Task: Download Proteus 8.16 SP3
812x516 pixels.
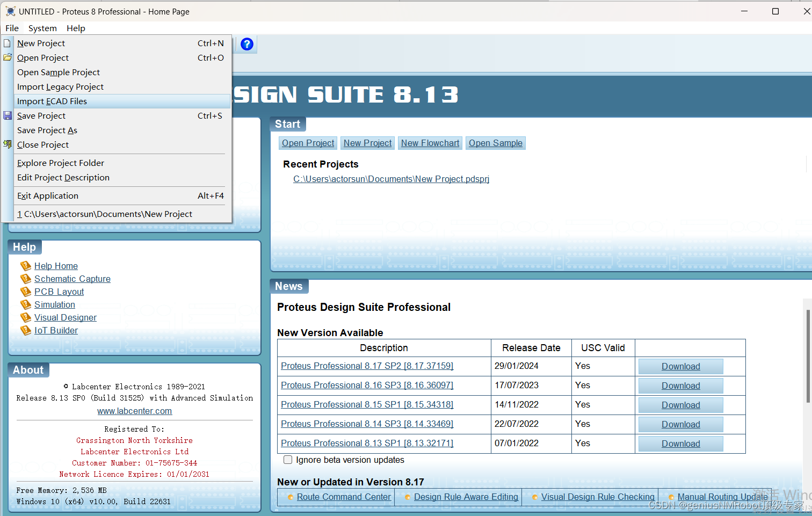Action: click(x=680, y=386)
